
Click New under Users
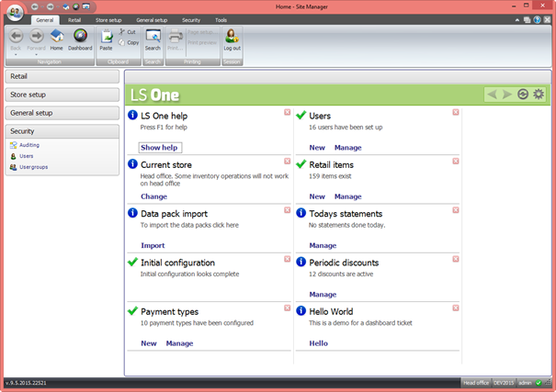[317, 148]
